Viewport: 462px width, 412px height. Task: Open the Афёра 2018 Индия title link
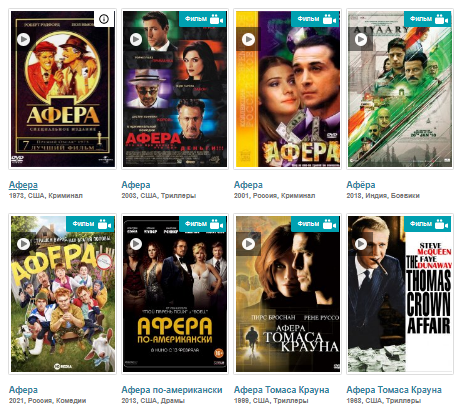click(361, 185)
